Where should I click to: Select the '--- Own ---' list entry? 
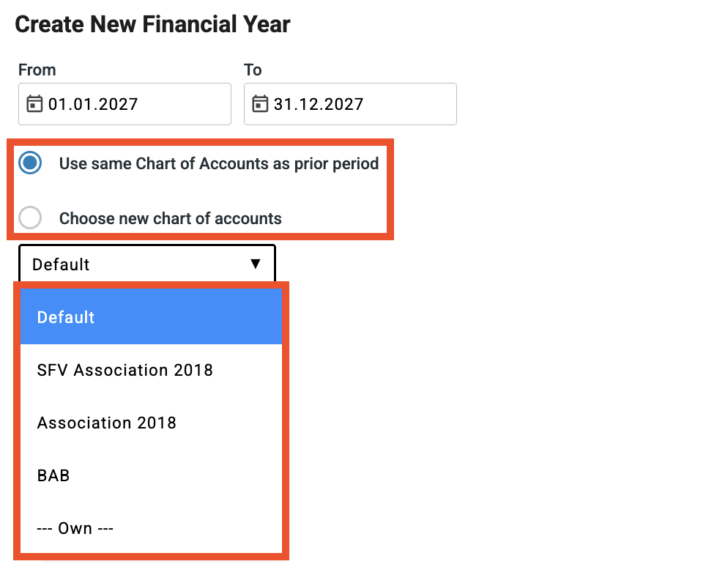75,528
